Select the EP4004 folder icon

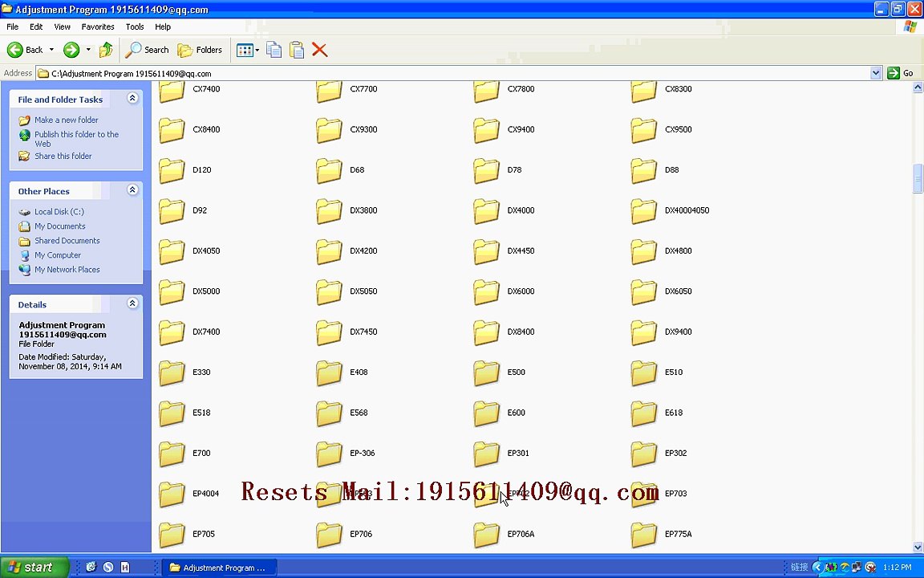(x=172, y=495)
